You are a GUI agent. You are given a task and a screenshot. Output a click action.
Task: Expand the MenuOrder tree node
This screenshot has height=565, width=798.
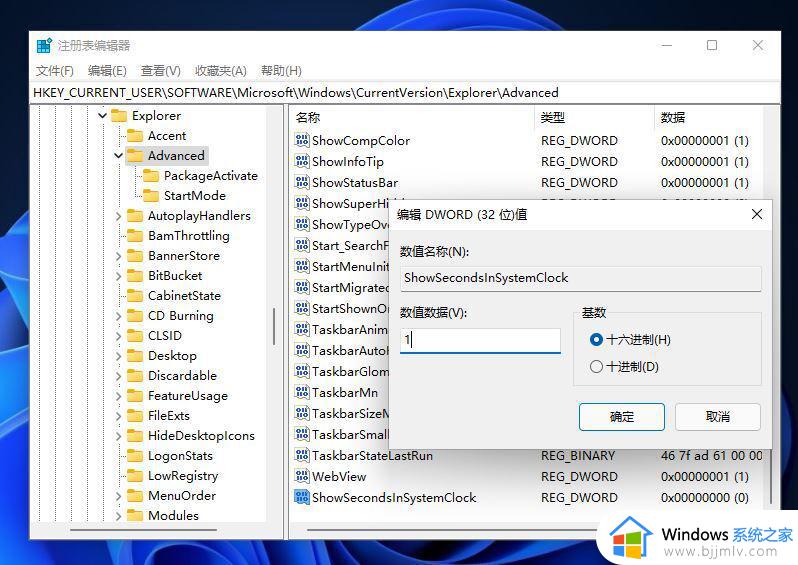point(119,496)
